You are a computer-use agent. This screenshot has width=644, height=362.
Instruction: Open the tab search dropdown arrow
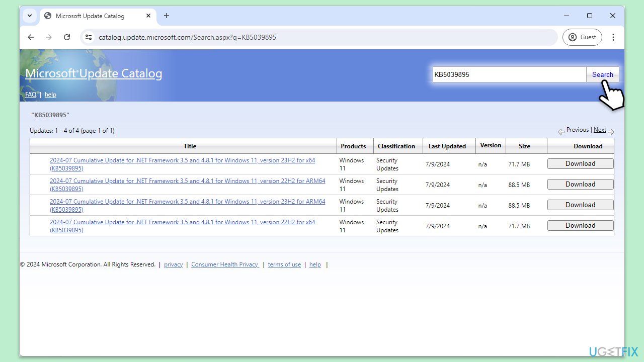30,16
